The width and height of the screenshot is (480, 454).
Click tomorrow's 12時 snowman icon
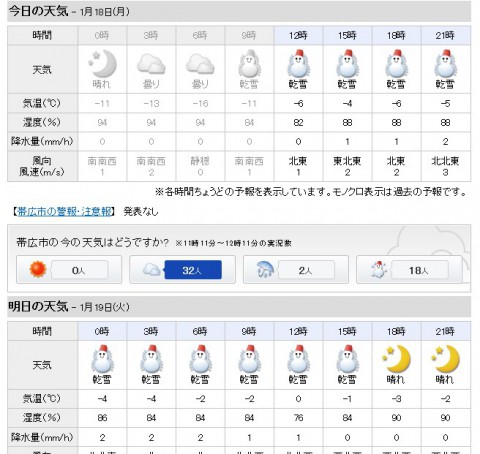click(x=298, y=359)
